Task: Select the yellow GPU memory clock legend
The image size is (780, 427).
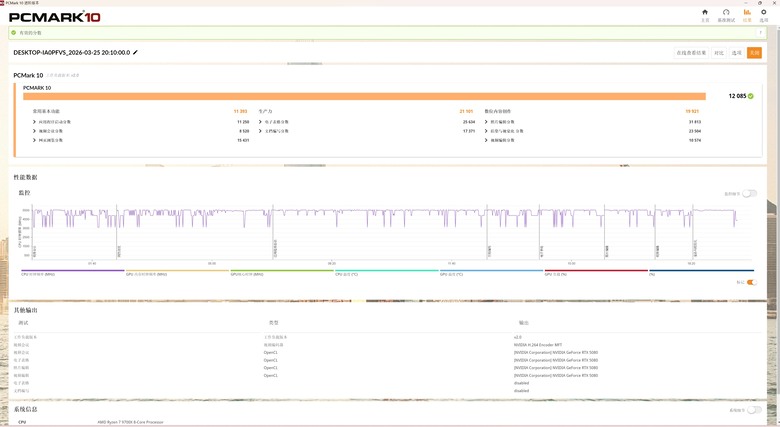Action: click(177, 272)
